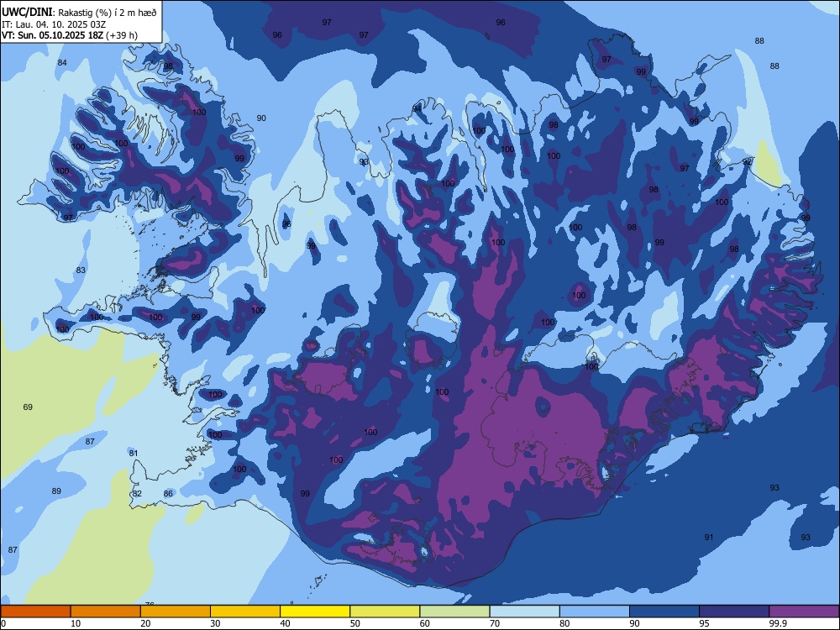Click the medium blue 80–90 legend swatch
840x630 pixels.
595,612
